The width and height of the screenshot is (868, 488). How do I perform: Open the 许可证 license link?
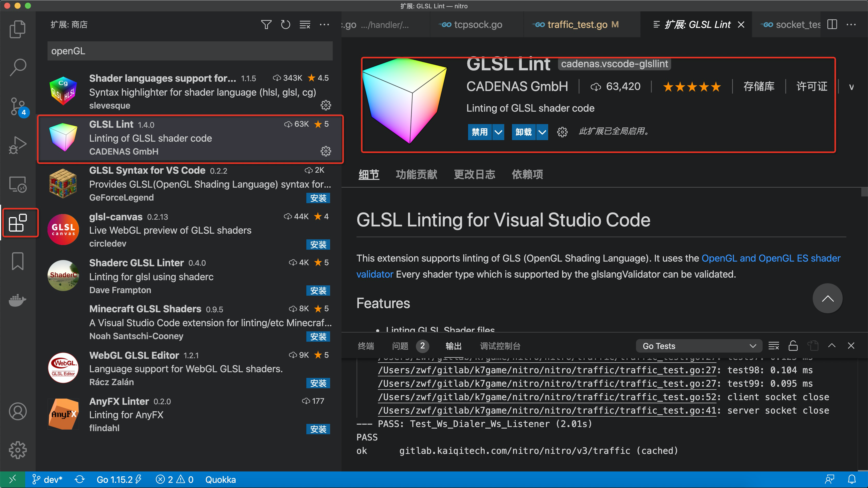(812, 86)
